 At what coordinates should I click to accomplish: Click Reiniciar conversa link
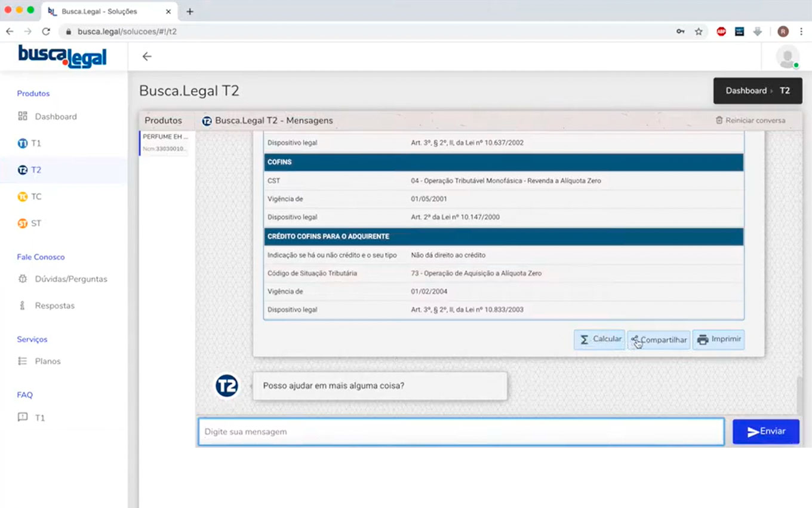(751, 121)
